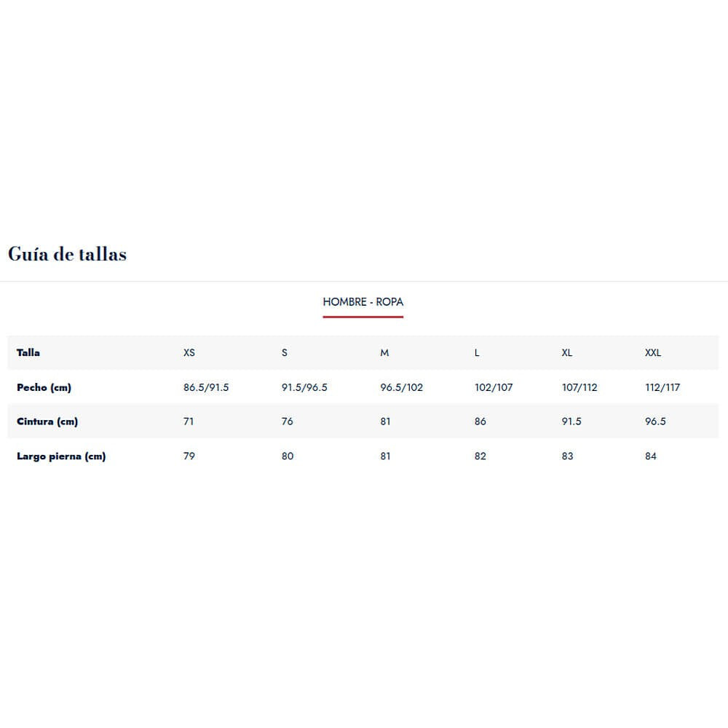Click the Cintura (cm) row label
This screenshot has height=728, width=728.
[x=47, y=422]
